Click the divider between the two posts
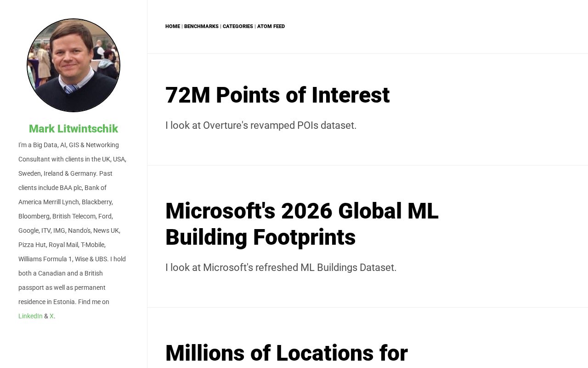 click(x=367, y=164)
